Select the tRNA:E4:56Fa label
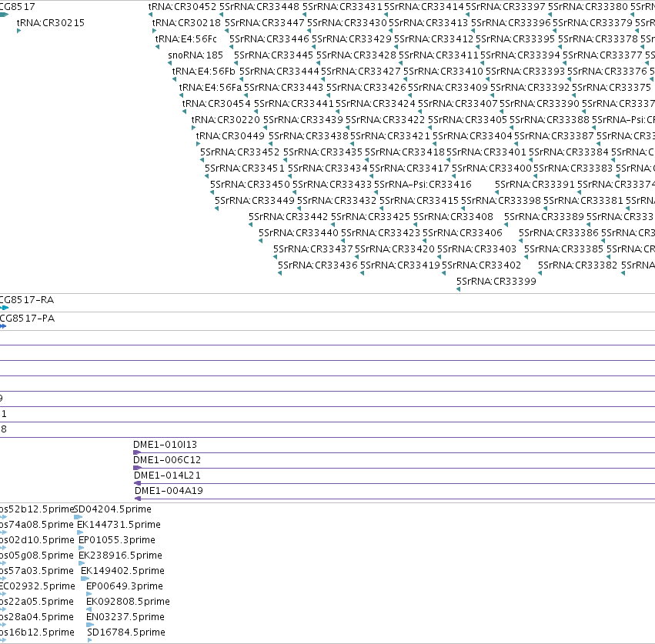The width and height of the screenshot is (655, 644). 211,88
